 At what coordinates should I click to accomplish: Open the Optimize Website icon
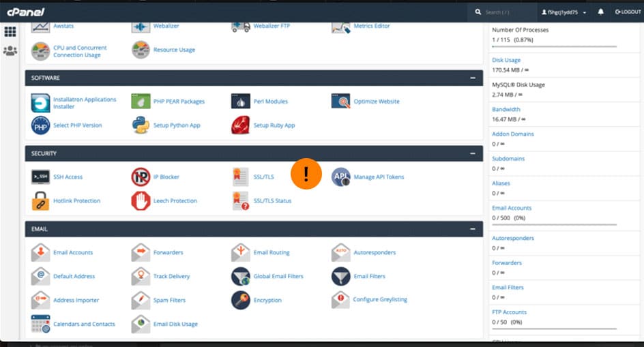coord(341,101)
